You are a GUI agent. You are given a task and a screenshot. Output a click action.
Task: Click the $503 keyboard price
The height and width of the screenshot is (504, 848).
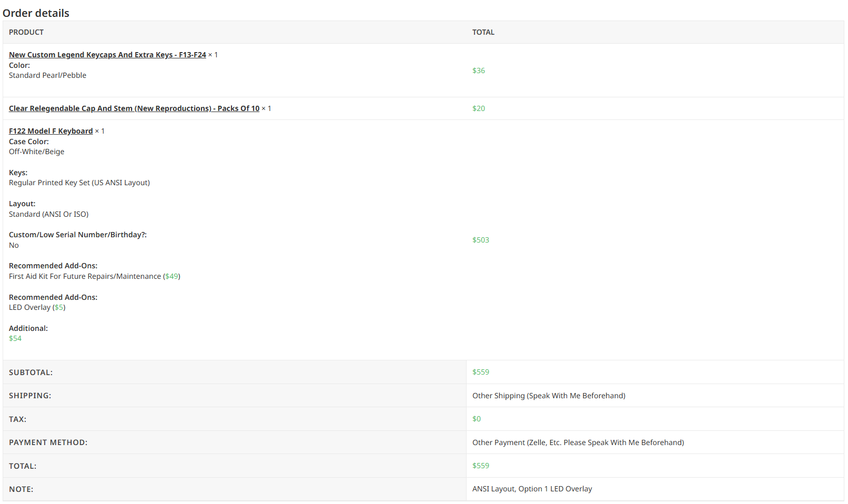click(x=481, y=240)
